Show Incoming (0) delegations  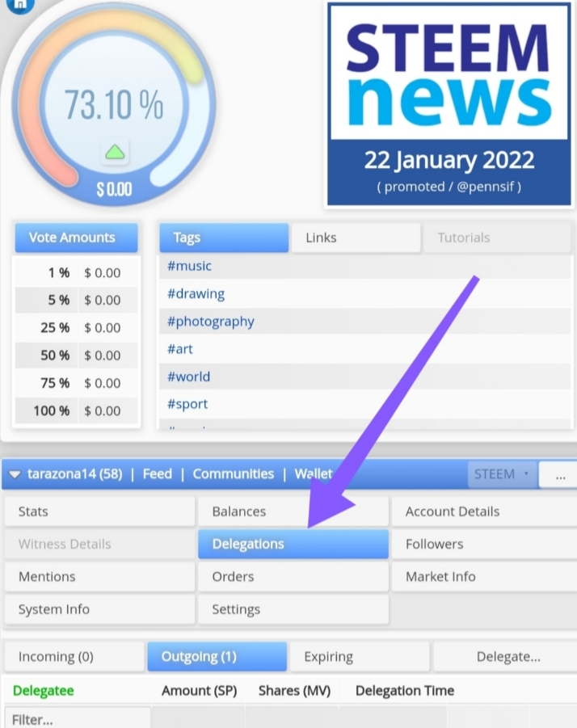(x=74, y=657)
